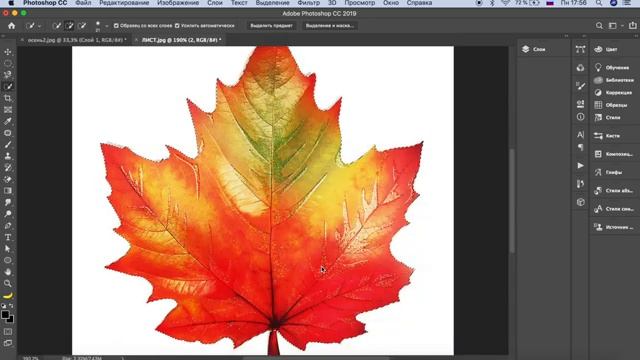Viewport: 640px width, 360px height.
Task: Set the foreground color swatch
Action: point(5,315)
